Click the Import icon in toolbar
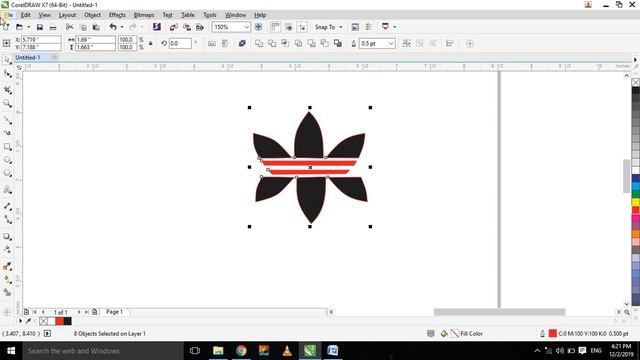640x360 pixels. coord(173,27)
